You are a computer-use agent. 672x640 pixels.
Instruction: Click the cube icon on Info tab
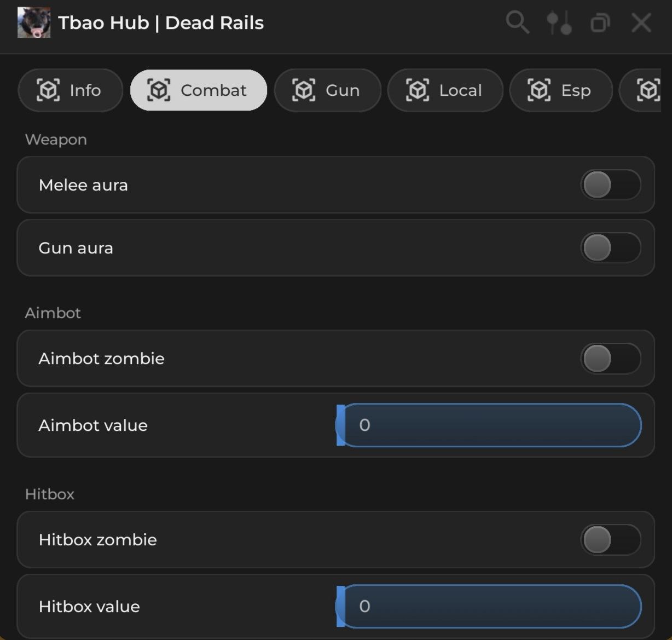tap(48, 90)
